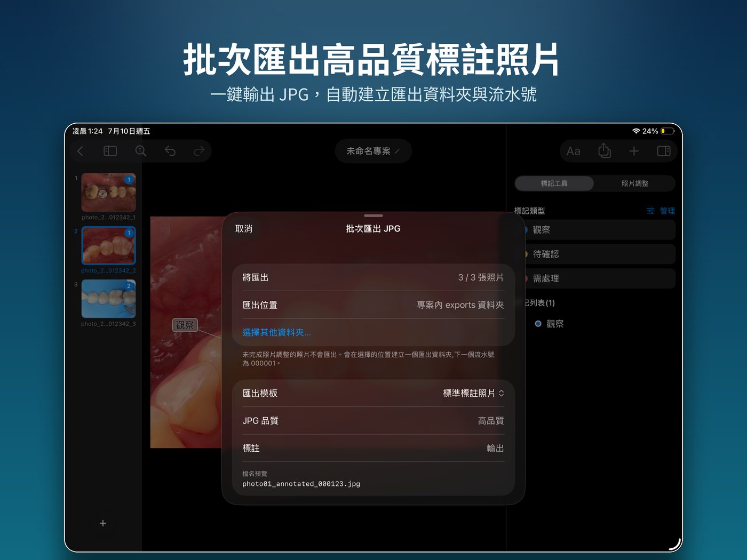Screen dimensions: 747x560
Task: Click the 將匯出 3 / 3 張照片 row
Action: 373,277
